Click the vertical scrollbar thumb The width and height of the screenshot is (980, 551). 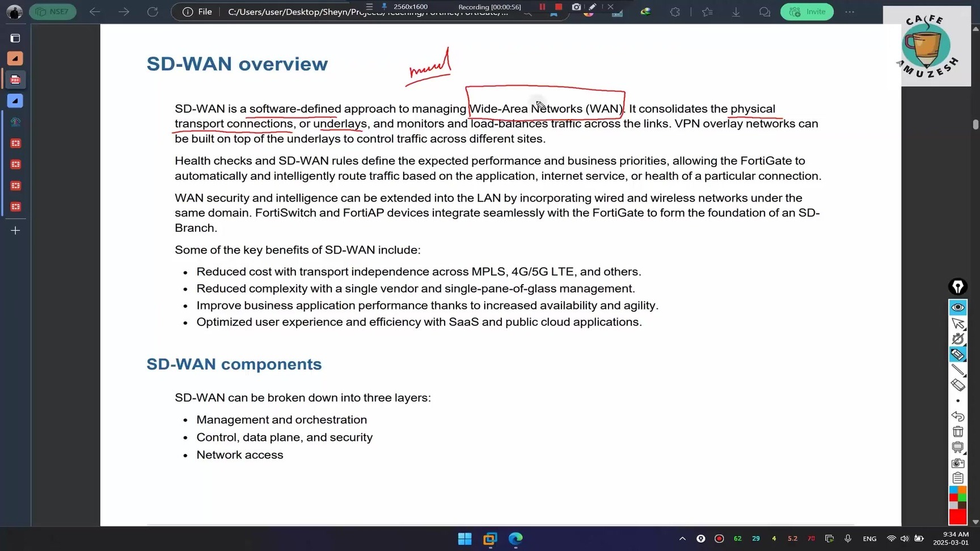coord(975,125)
